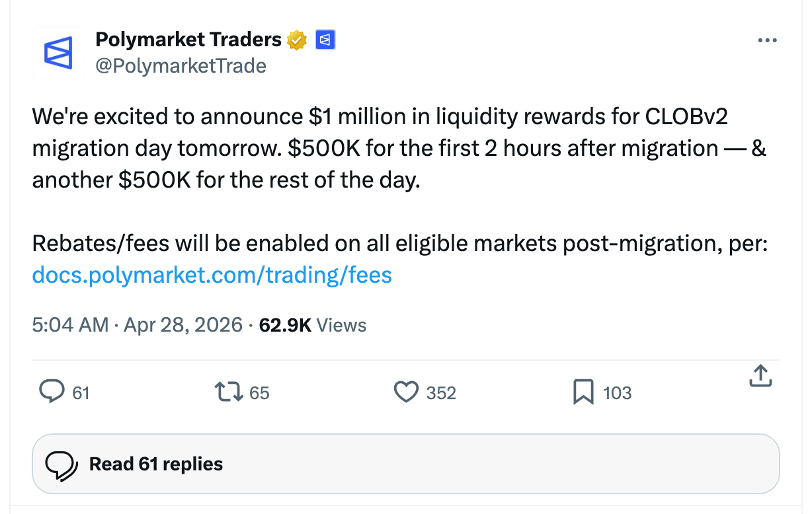Open the @PolymarketTrade handle link

click(181, 66)
